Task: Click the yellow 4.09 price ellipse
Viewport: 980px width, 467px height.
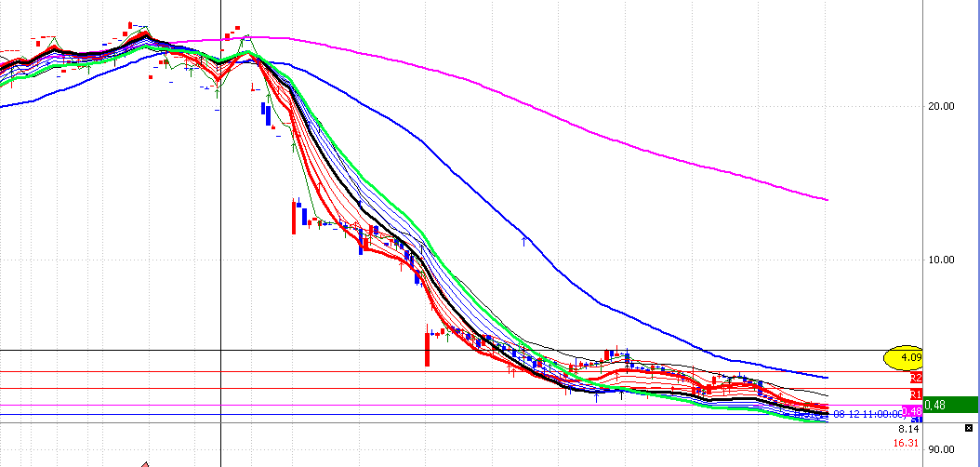Action: click(x=904, y=357)
